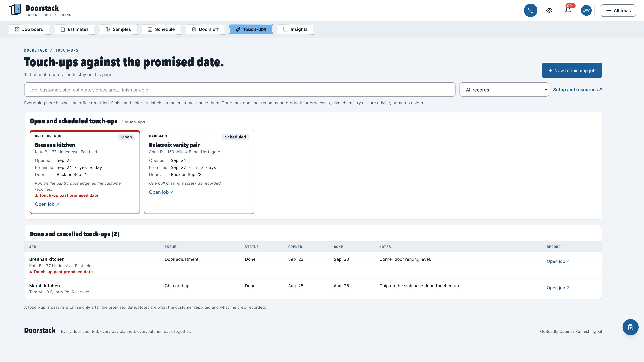Click the STATUS column header
Screen dimensions: 644x362
252,247
